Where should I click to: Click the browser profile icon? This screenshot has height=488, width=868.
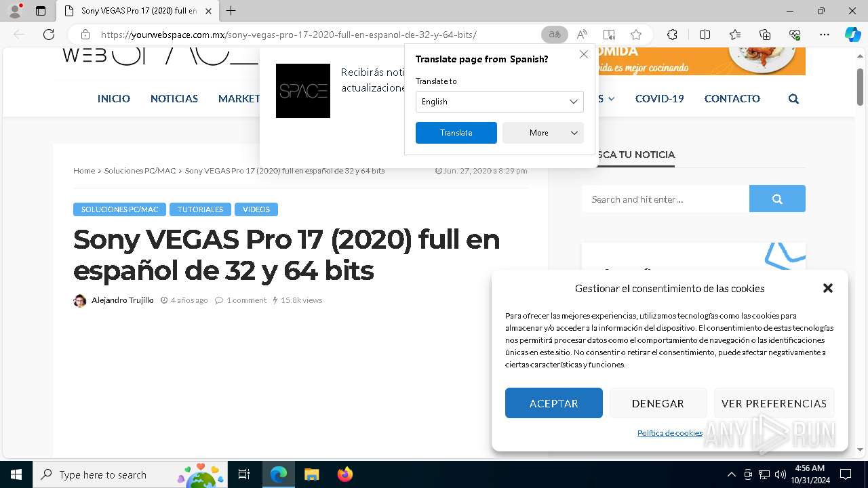click(15, 11)
